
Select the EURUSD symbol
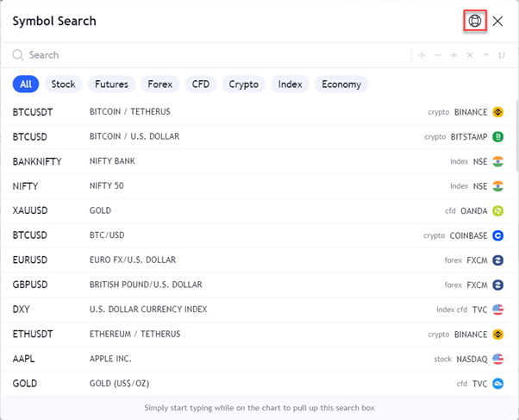coord(30,260)
